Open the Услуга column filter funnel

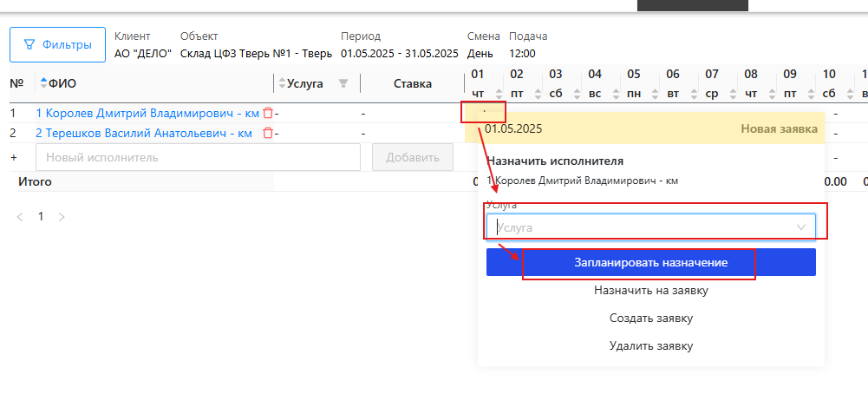coord(343,83)
